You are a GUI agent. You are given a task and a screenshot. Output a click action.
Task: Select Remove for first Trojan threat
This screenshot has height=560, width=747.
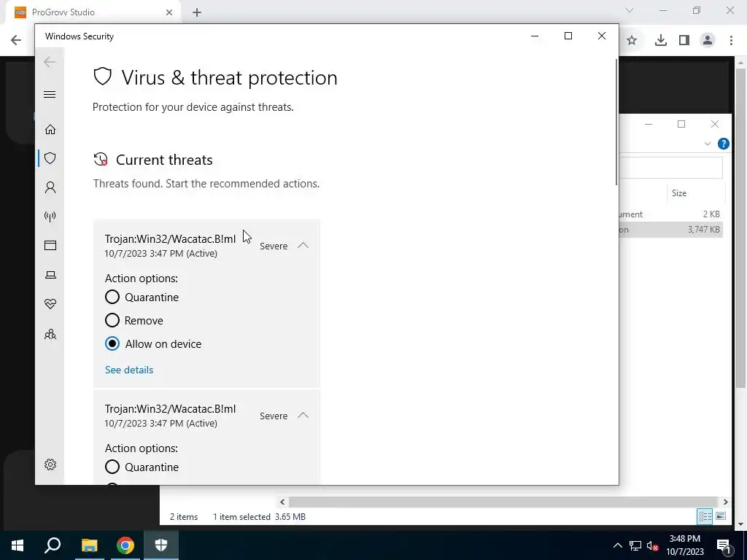[112, 321]
